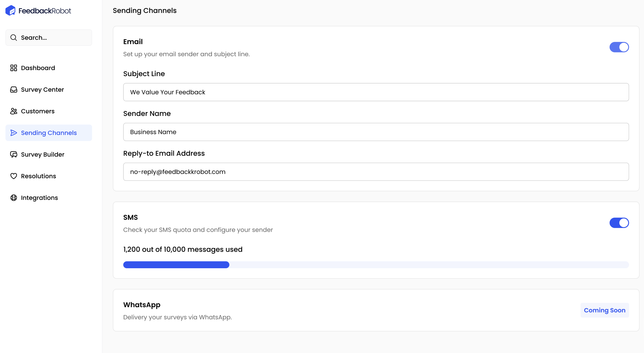Disable the Email channel toggle
644x353 pixels.
tap(619, 47)
